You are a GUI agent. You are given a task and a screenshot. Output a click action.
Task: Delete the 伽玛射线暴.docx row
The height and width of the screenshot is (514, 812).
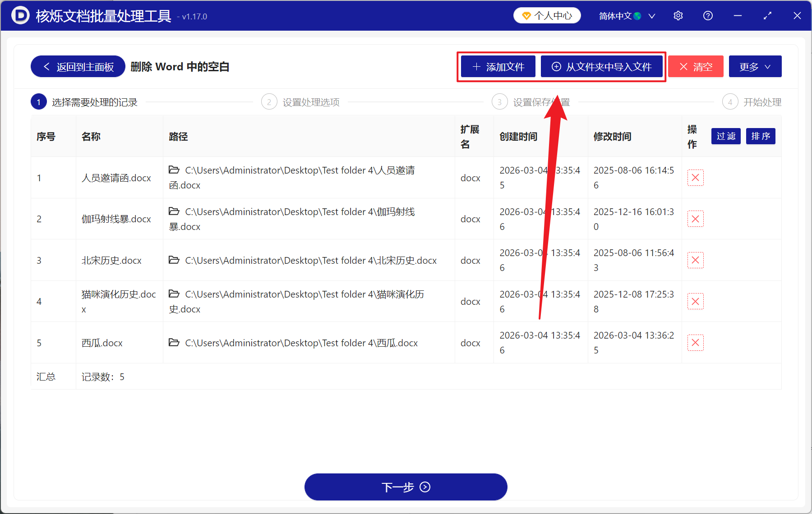pos(695,219)
